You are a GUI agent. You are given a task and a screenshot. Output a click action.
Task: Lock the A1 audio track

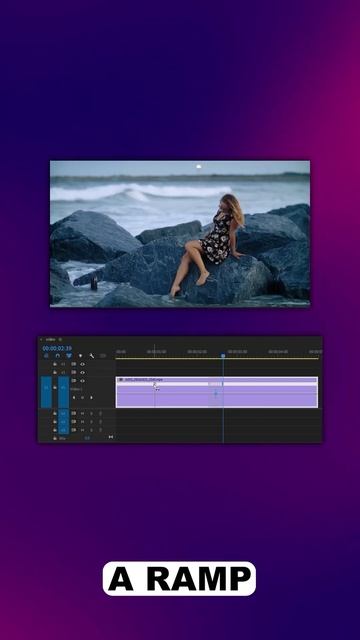tap(55, 413)
